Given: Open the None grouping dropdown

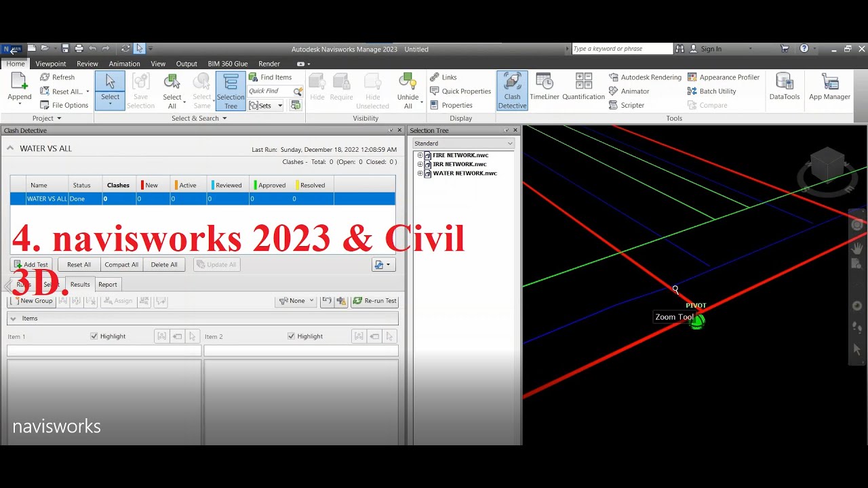Looking at the screenshot, I should coord(297,301).
